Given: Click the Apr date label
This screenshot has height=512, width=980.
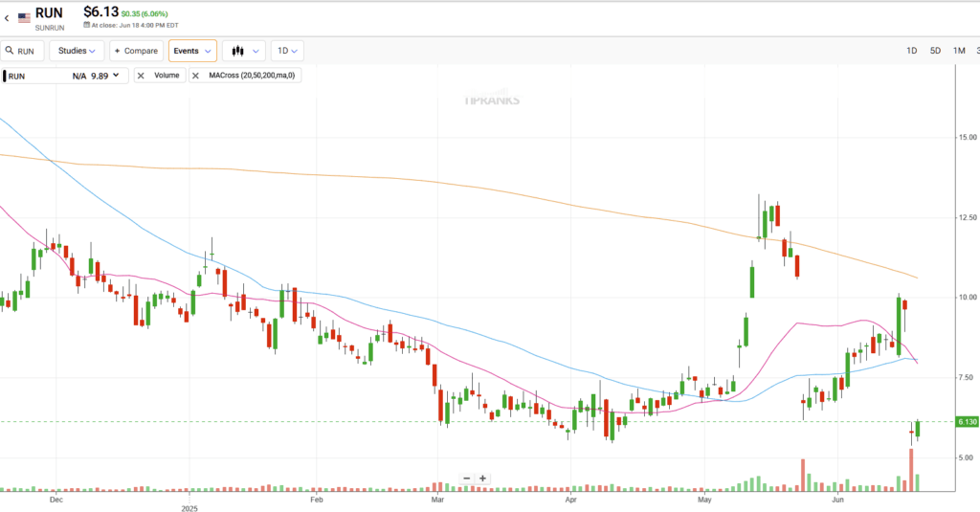Looking at the screenshot, I should (x=570, y=500).
